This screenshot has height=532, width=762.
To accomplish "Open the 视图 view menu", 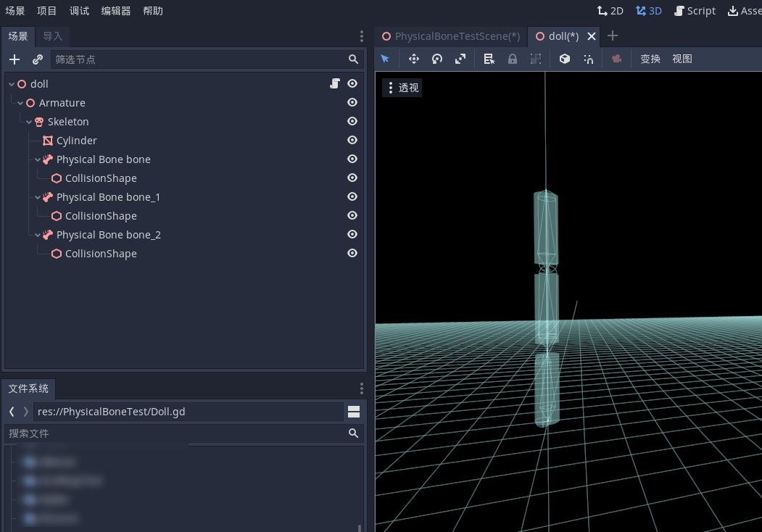I will click(x=682, y=59).
